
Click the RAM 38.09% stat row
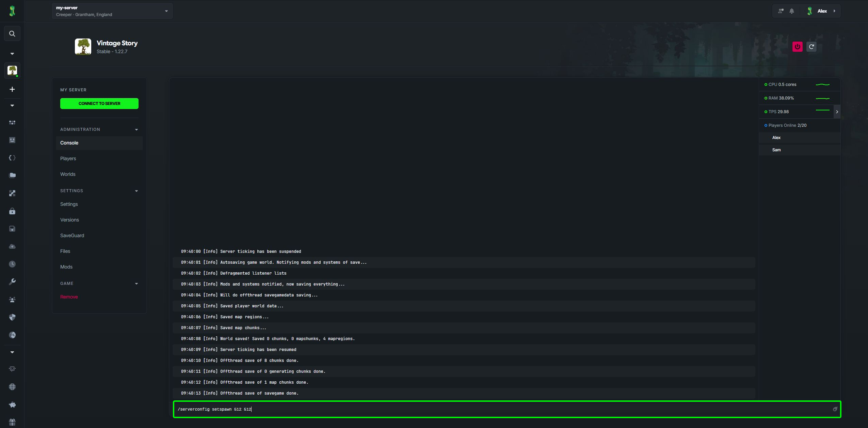(x=800, y=98)
